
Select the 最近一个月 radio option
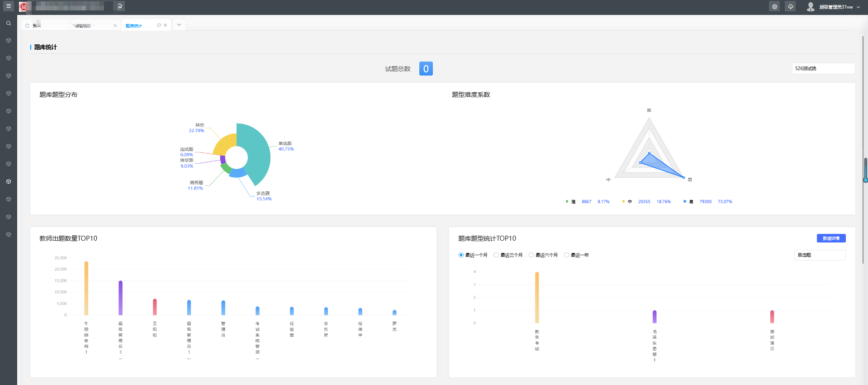click(x=461, y=255)
